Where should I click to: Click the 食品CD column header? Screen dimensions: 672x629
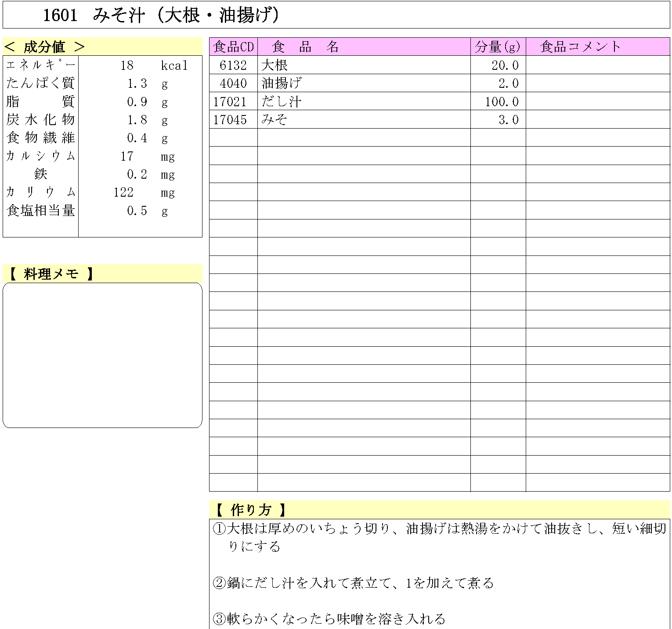[233, 47]
